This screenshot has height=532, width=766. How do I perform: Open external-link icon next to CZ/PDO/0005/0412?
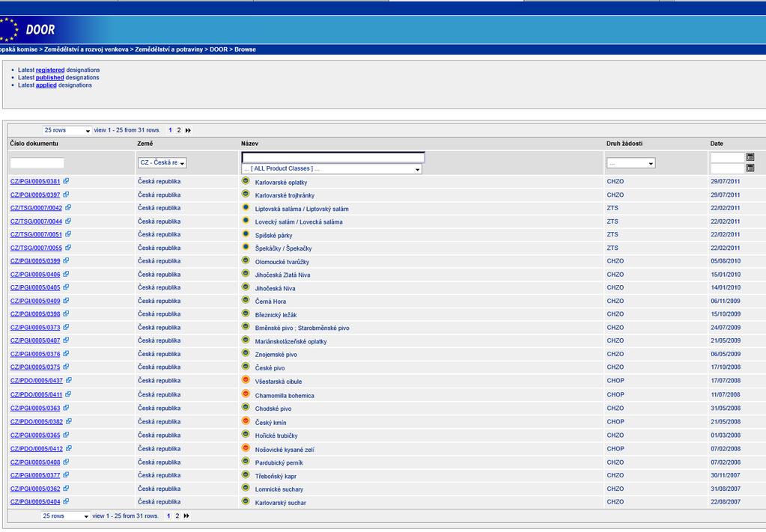pyautogui.click(x=69, y=448)
